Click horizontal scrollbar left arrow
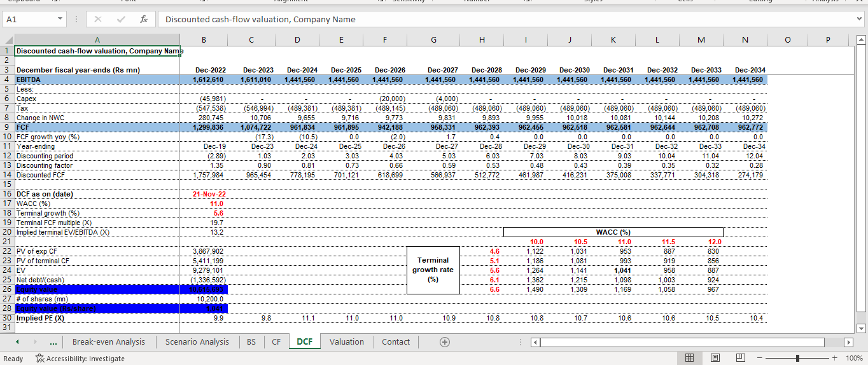Image resolution: width=868 pixels, height=365 pixels. tap(535, 342)
